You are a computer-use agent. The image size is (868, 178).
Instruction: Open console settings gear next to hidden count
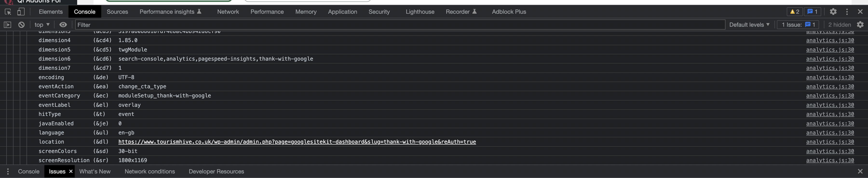click(860, 25)
